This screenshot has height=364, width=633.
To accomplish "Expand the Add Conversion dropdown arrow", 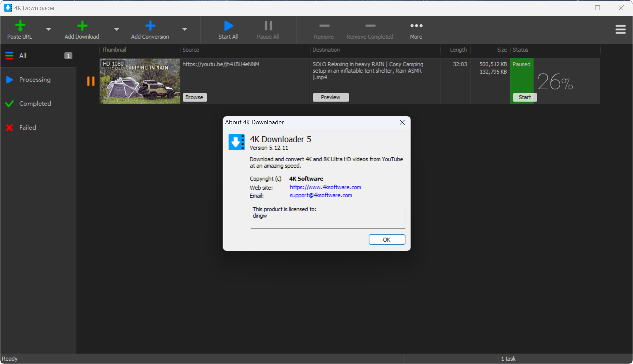I will pos(184,29).
